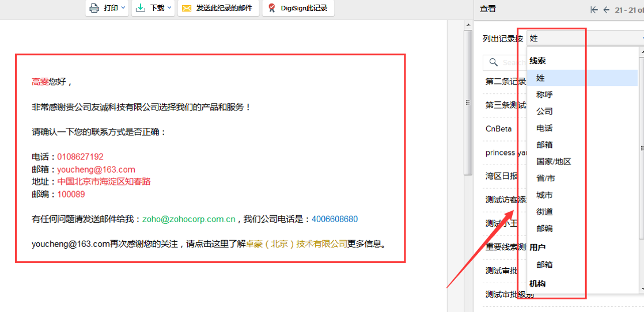
Task: Select 姓 under 线索 in the dropdown
Action: [x=582, y=78]
